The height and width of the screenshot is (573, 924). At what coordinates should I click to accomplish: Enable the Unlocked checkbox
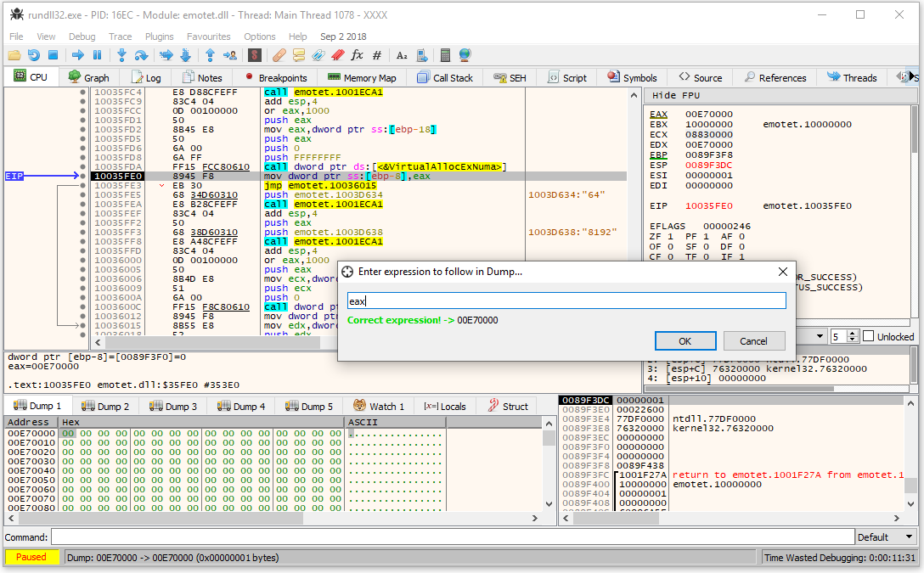click(x=868, y=336)
